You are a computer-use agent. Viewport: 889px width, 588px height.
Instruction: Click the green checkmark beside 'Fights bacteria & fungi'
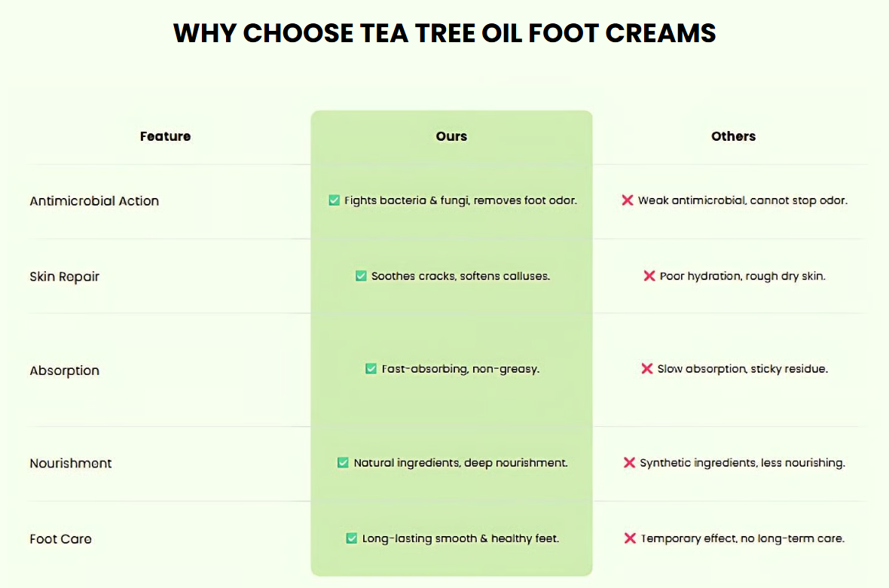tap(334, 200)
